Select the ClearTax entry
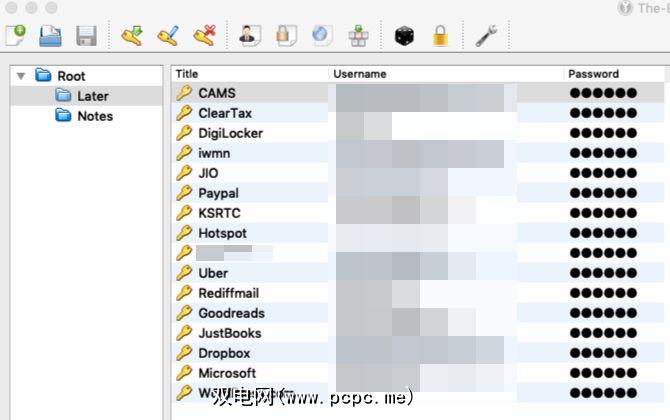 pyautogui.click(x=418, y=113)
